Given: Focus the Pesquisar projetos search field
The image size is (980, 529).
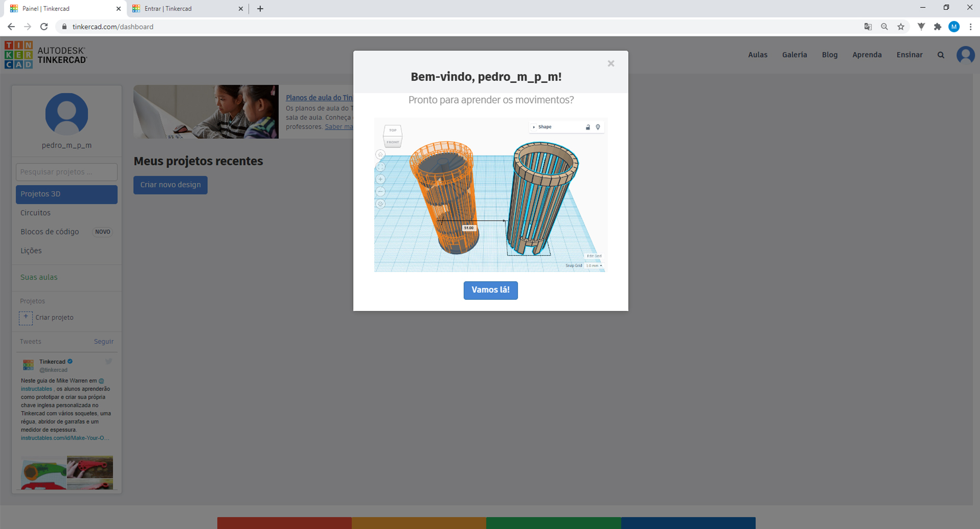Looking at the screenshot, I should pyautogui.click(x=66, y=172).
